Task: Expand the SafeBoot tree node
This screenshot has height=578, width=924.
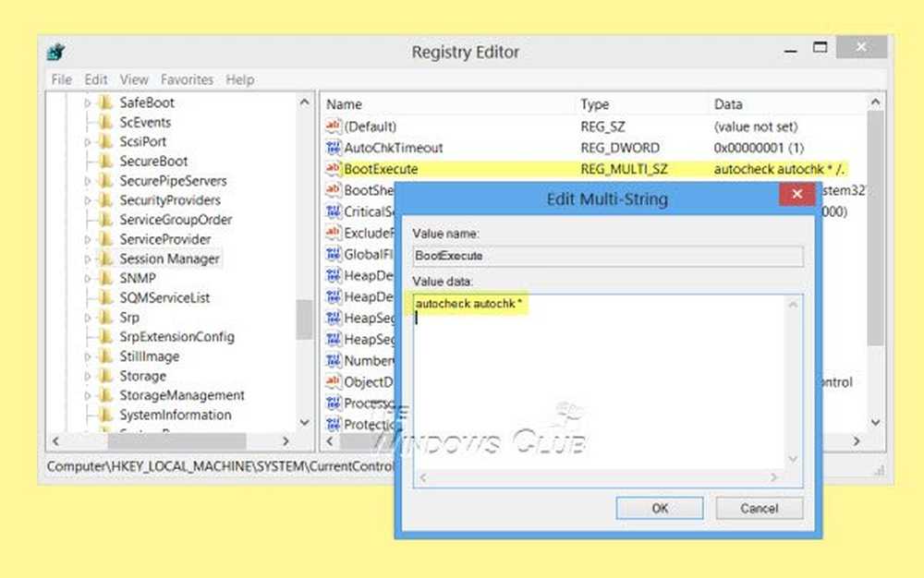Action: [x=89, y=103]
